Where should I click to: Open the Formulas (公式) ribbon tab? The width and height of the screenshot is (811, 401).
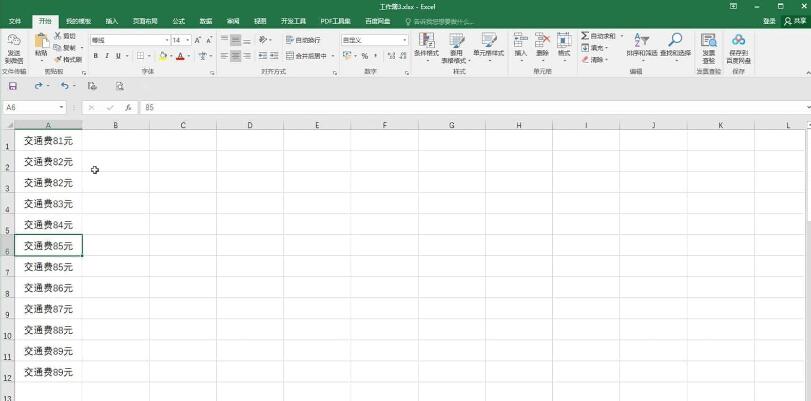click(x=178, y=20)
